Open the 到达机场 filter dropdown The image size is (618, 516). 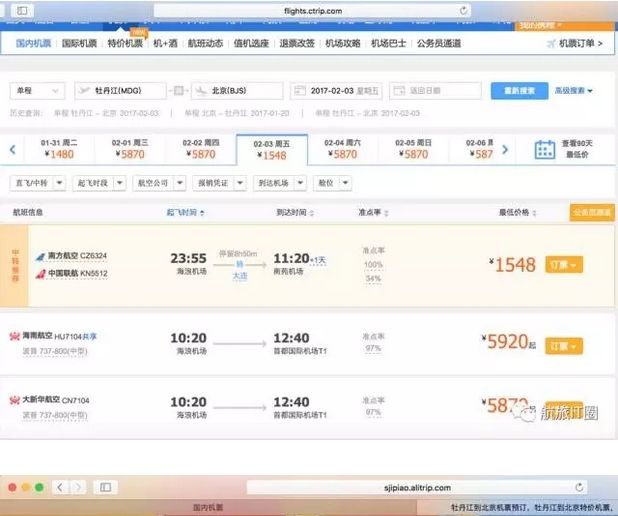point(279,183)
